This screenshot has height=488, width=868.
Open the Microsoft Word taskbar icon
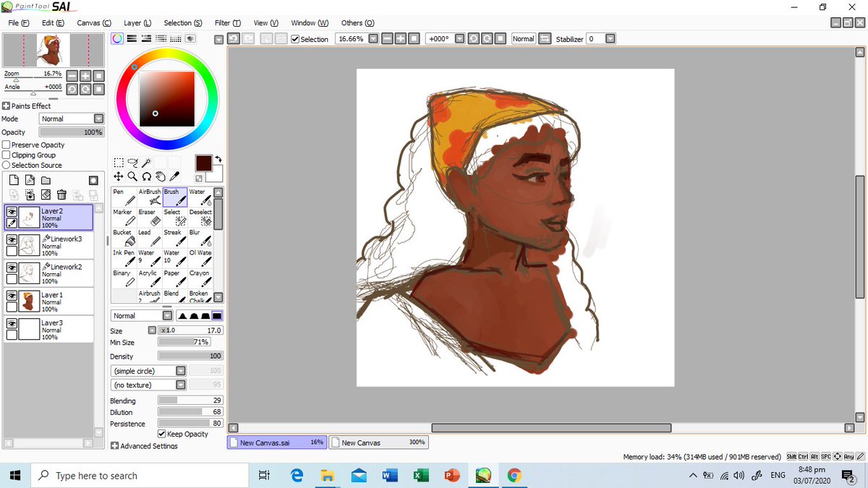pos(389,475)
